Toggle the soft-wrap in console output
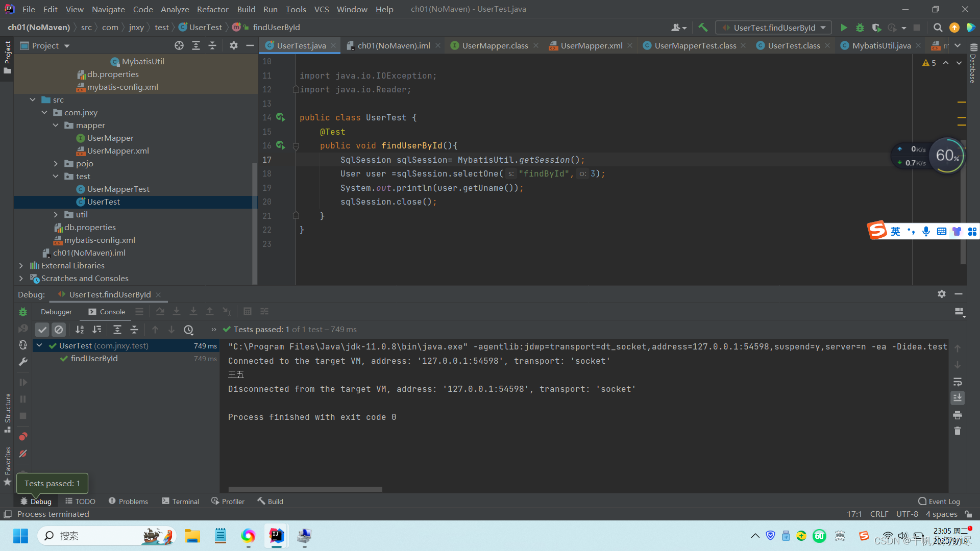This screenshot has height=551, width=980. (x=957, y=382)
